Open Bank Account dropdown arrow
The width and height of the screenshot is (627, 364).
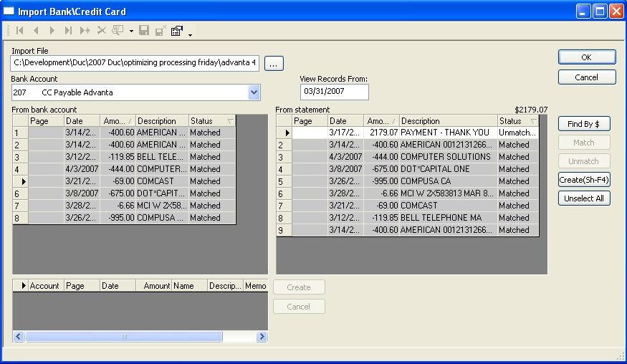pyautogui.click(x=254, y=92)
